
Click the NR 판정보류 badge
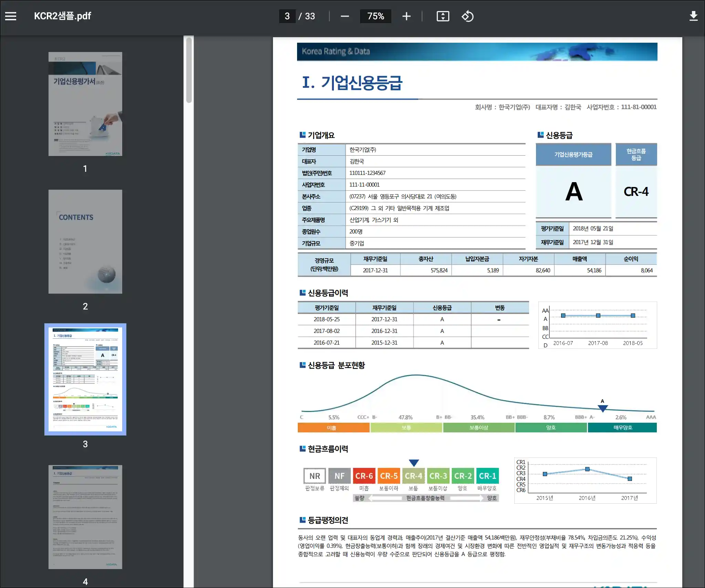tap(315, 476)
